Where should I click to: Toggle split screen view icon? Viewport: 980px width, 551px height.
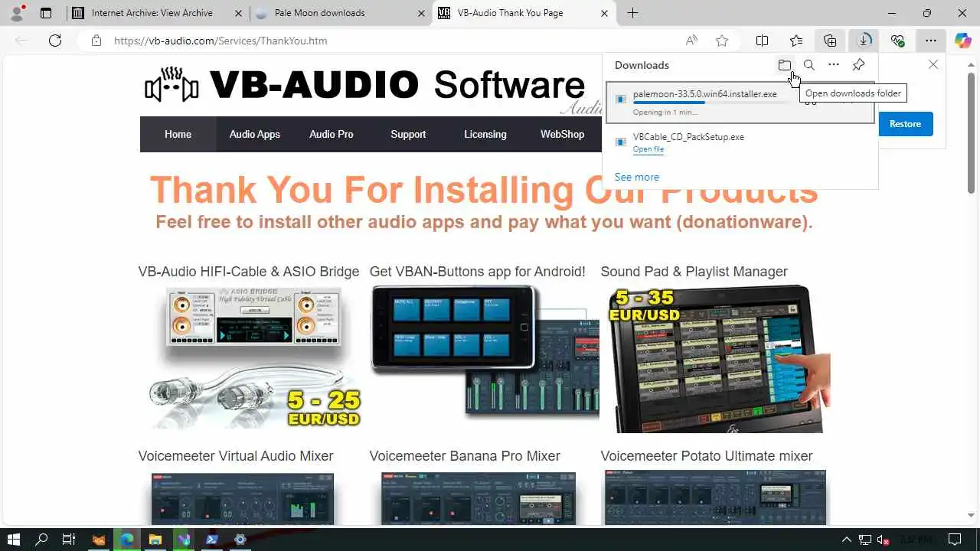pos(763,41)
